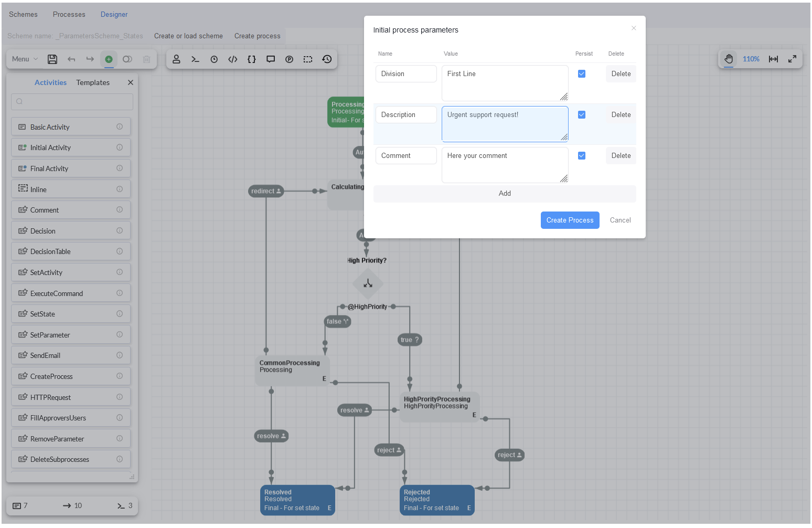The width and height of the screenshot is (812, 528).
Task: Click the undo arrow icon
Action: coord(71,59)
